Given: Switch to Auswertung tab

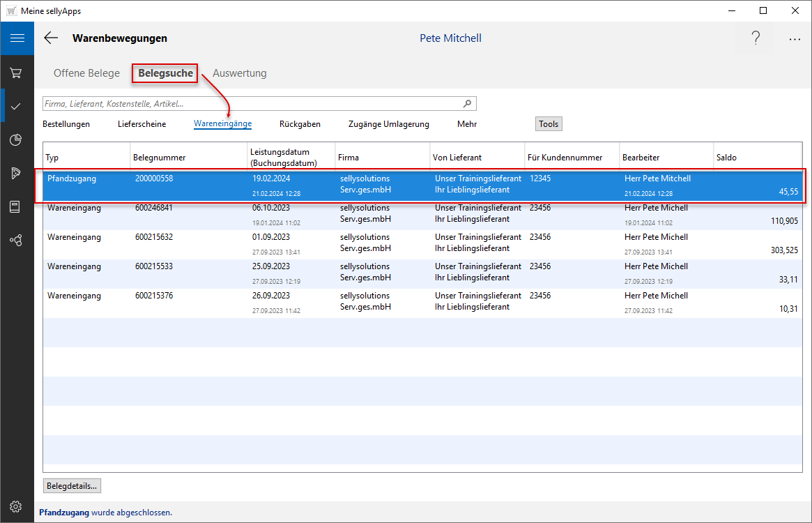Looking at the screenshot, I should pos(239,73).
